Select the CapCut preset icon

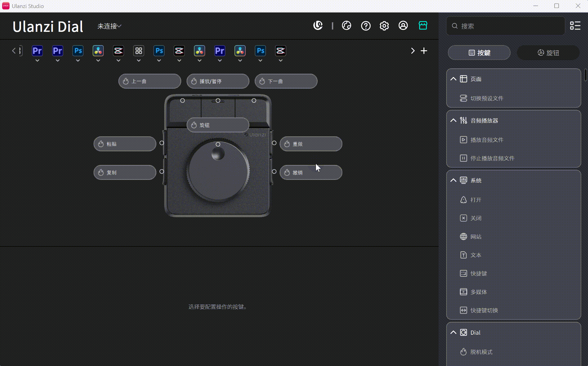point(118,51)
